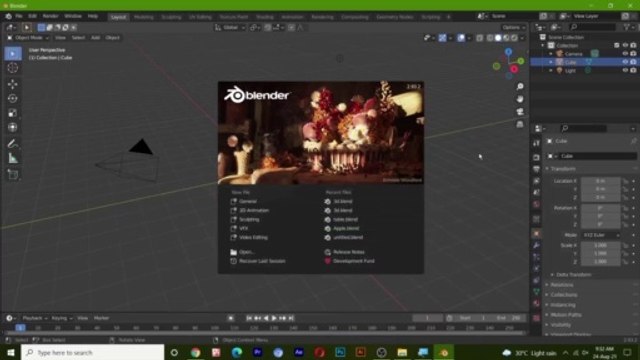Select the Scale tool
640x360 pixels.
click(x=13, y=113)
